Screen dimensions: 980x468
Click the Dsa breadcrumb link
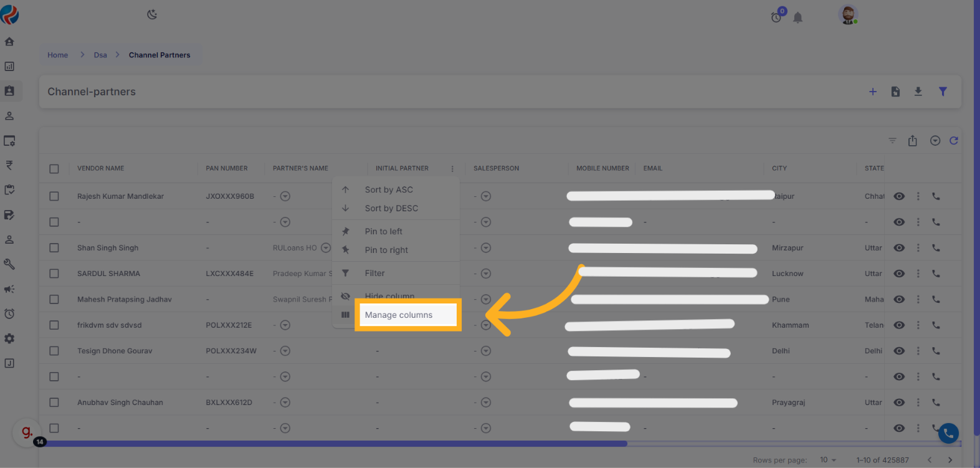100,55
